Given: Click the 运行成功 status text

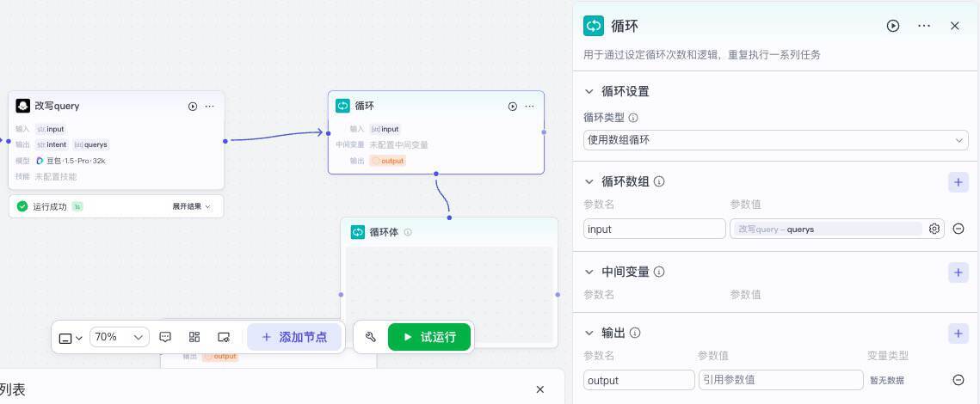Looking at the screenshot, I should 50,206.
